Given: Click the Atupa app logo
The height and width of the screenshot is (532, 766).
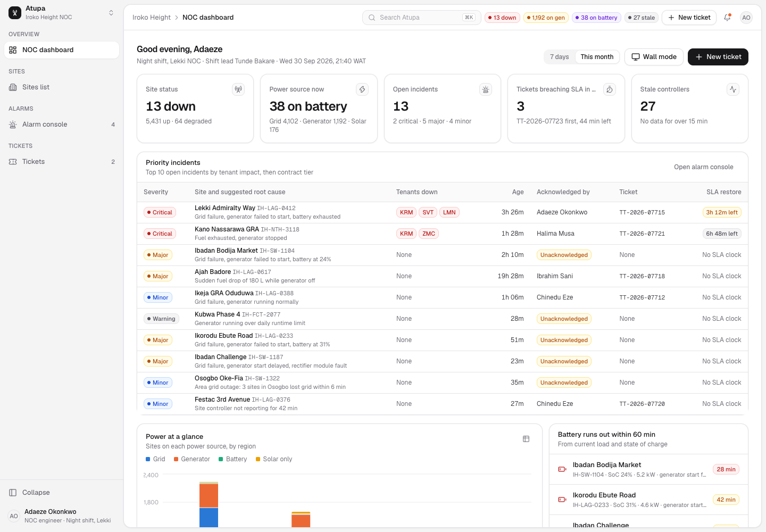Looking at the screenshot, I should (15, 12).
